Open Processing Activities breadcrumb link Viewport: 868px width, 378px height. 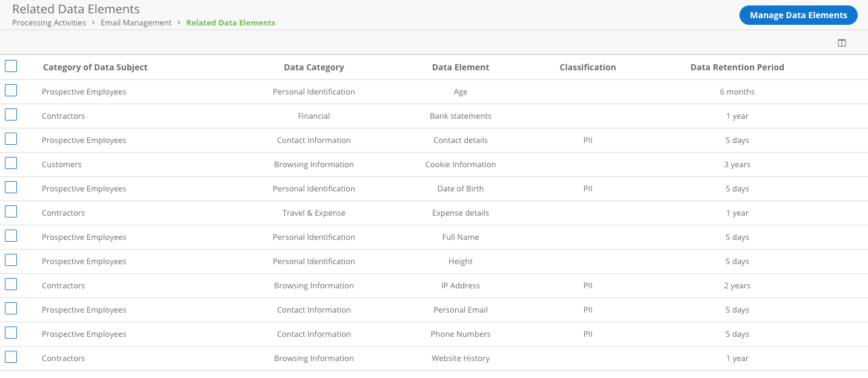[x=49, y=23]
